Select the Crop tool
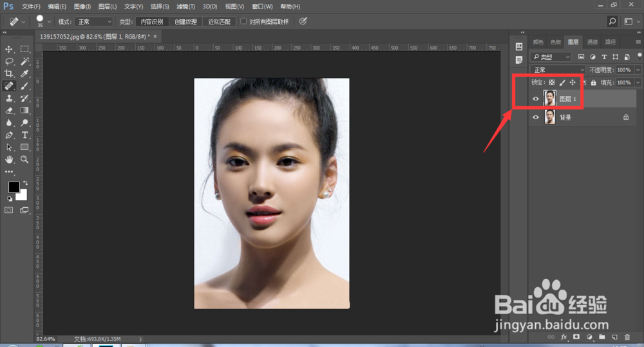Viewport: 644px width, 347px height. [8, 74]
